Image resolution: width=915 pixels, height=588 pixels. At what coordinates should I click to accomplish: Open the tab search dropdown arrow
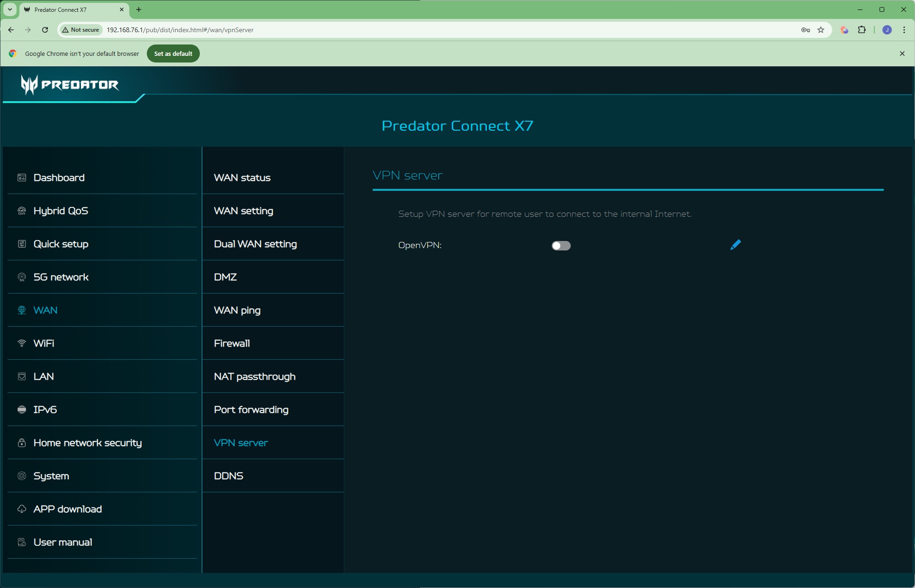tap(9, 9)
